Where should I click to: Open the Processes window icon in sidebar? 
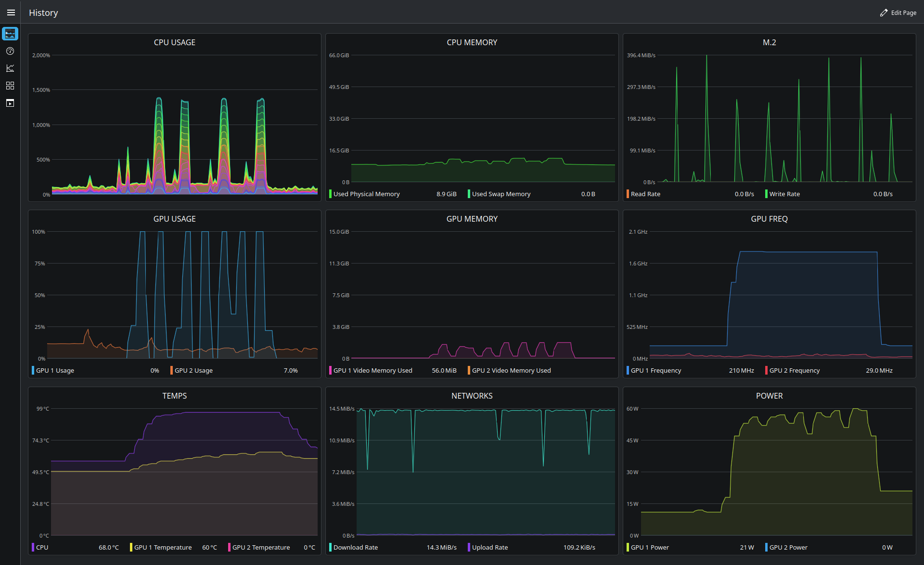tap(10, 103)
